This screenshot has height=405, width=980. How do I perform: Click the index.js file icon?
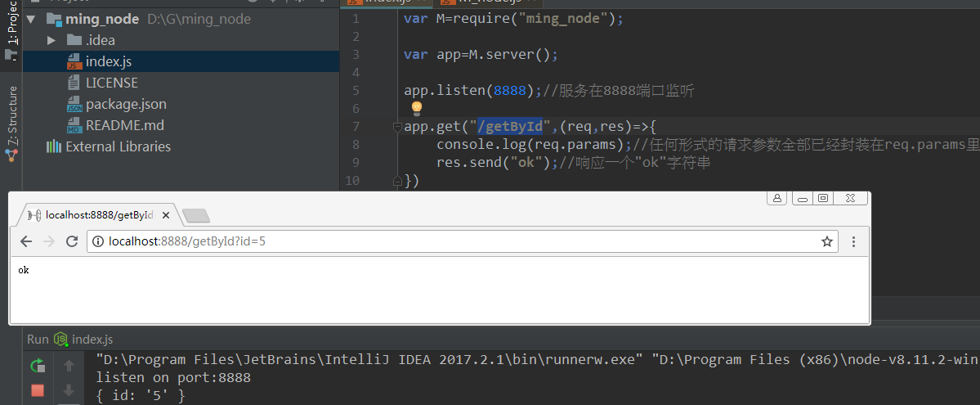coord(75,62)
